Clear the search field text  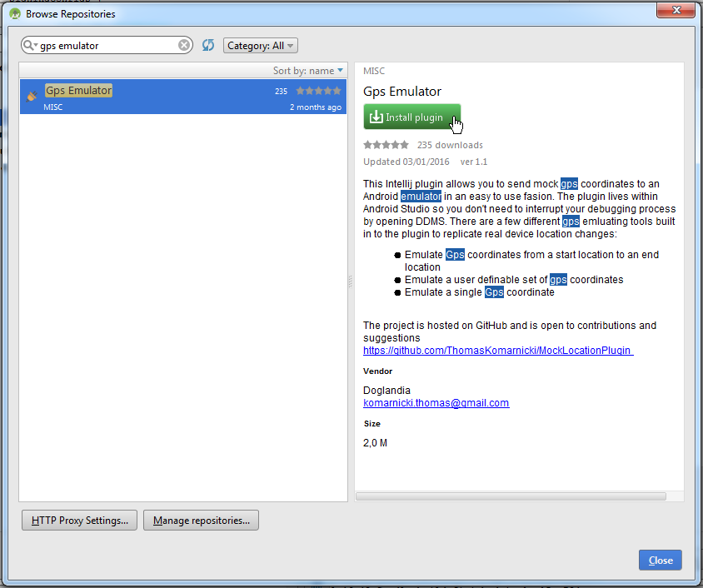tap(184, 45)
